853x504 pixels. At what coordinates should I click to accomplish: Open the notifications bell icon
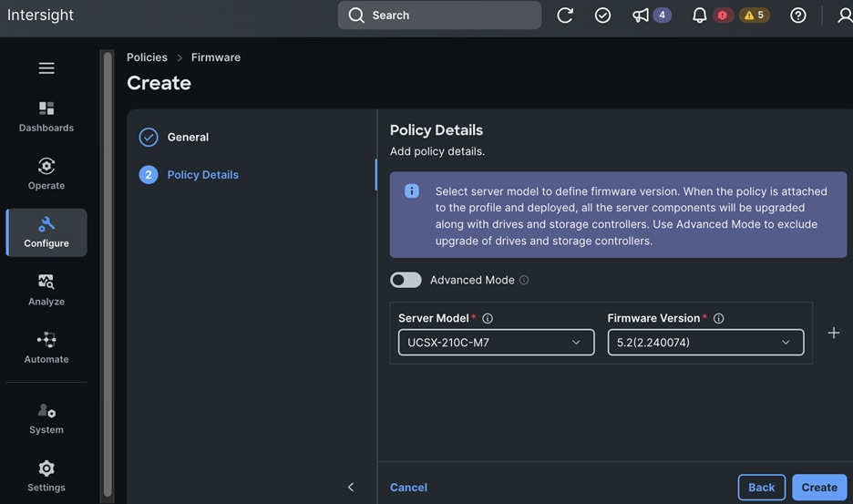[x=699, y=15]
